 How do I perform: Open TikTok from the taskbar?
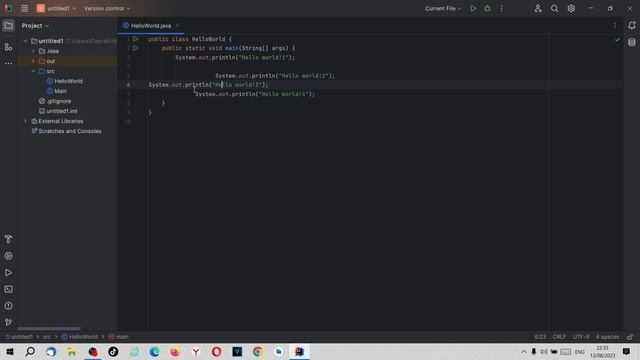tap(113, 351)
